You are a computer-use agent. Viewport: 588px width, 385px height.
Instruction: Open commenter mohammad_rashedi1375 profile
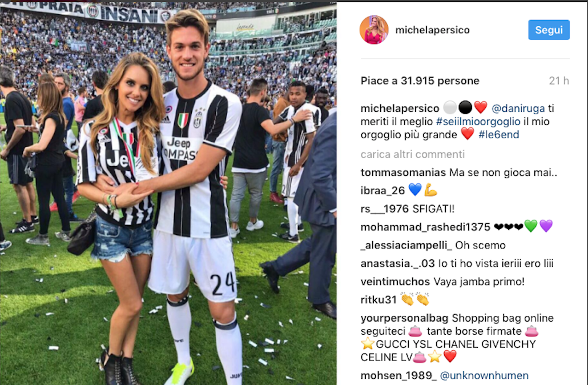click(x=425, y=227)
